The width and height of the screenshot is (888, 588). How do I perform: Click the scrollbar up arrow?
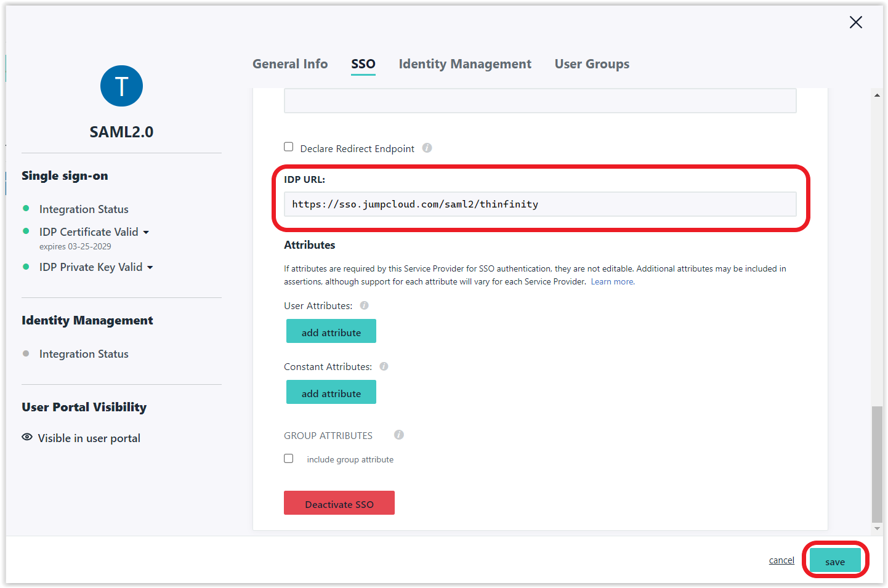pos(877,95)
